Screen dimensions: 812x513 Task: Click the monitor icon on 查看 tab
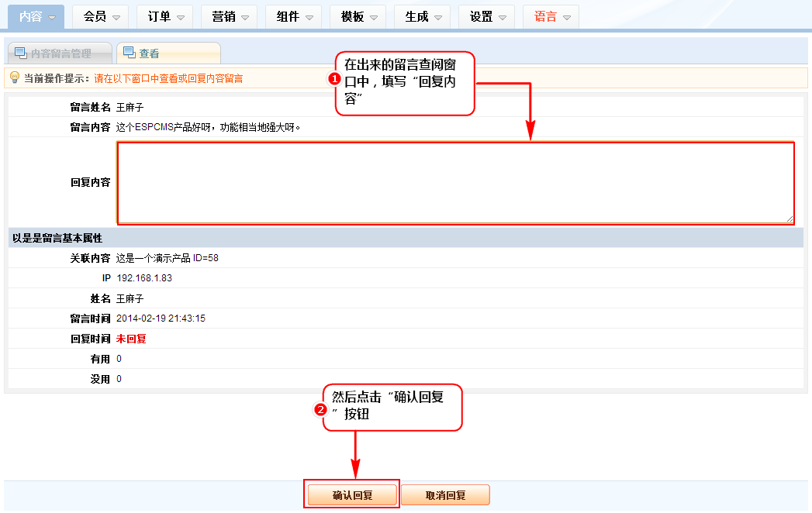pyautogui.click(x=129, y=53)
